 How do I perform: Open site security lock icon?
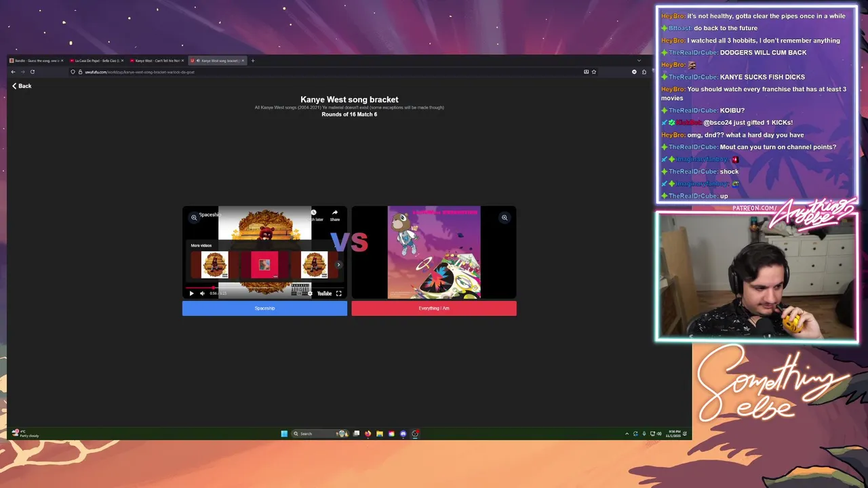(x=80, y=72)
